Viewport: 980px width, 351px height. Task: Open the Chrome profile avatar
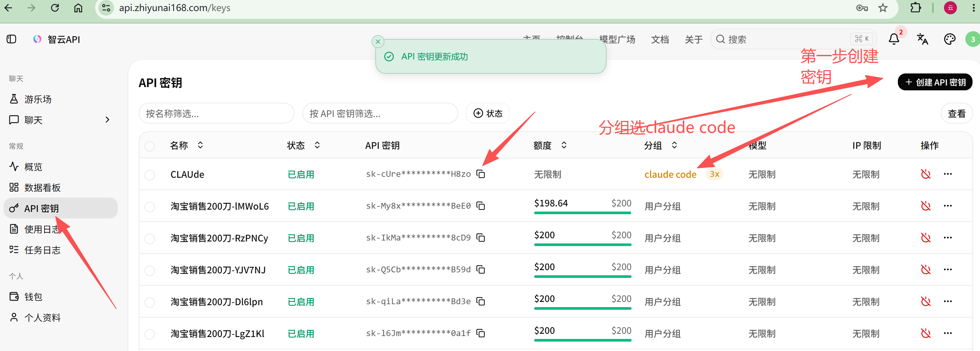950,8
